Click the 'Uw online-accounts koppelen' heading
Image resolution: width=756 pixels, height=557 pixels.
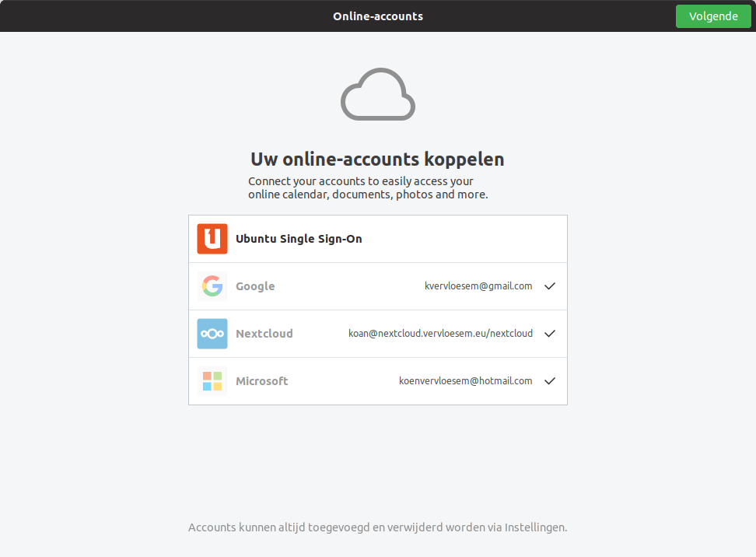click(x=378, y=159)
